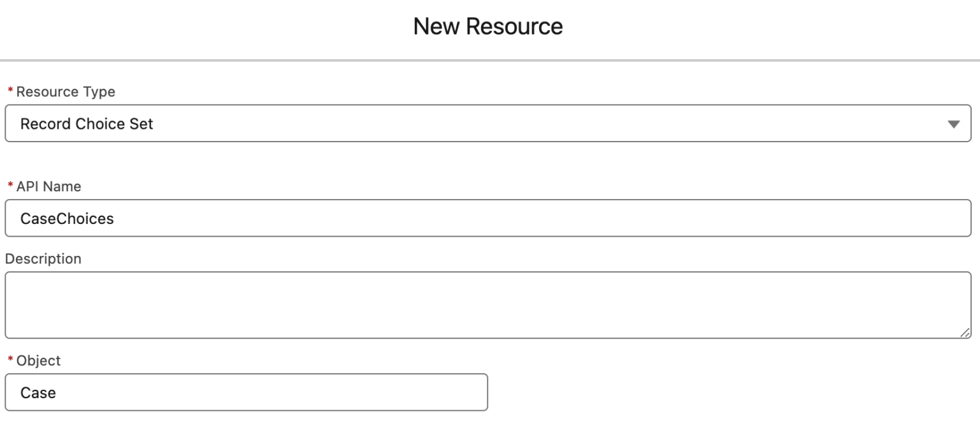Click the Description label
Screen dimensions: 980x423
click(43, 258)
